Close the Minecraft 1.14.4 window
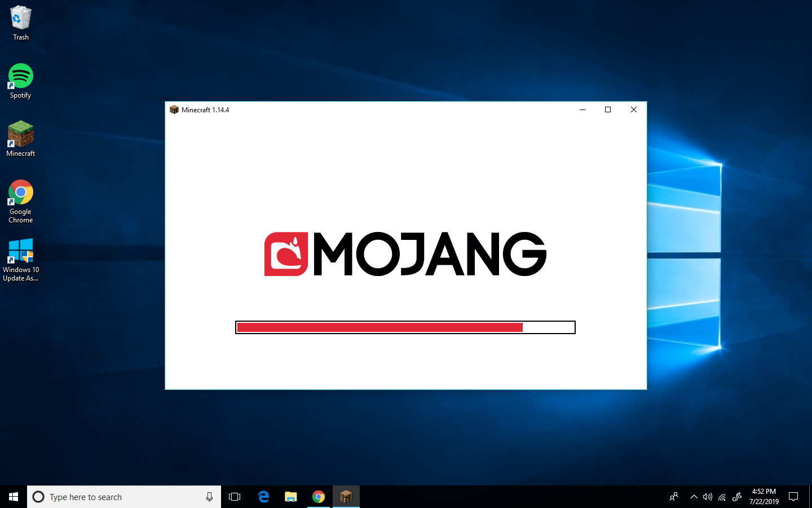 (x=634, y=110)
